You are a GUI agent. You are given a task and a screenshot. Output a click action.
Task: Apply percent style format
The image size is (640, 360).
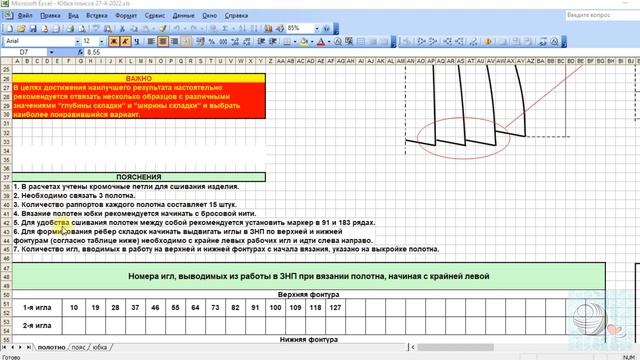click(211, 42)
